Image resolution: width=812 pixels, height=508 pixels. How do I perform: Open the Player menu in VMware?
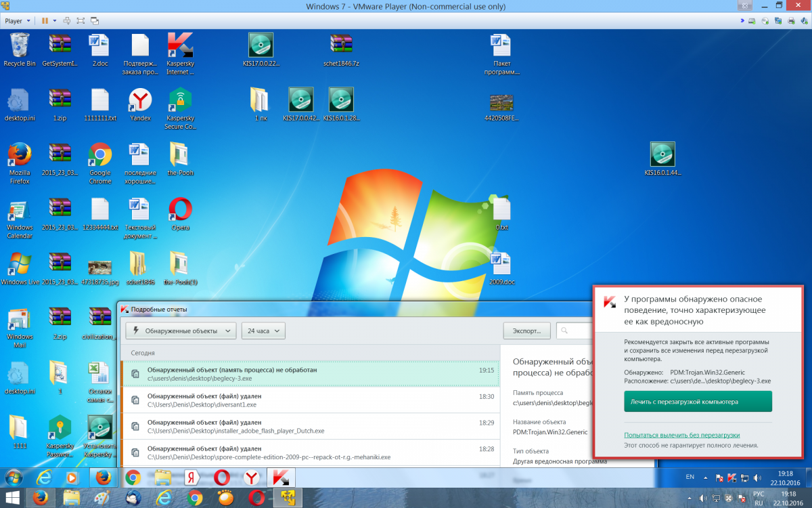18,21
